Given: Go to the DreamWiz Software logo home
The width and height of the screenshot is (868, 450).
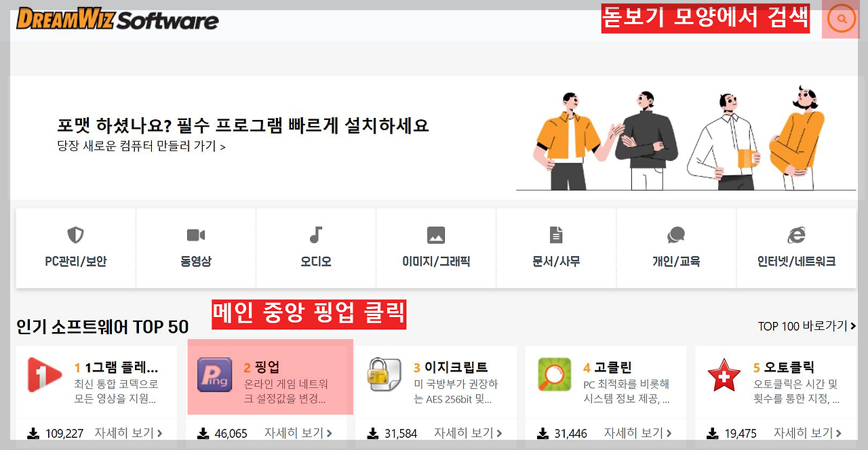Looking at the screenshot, I should coord(117,19).
